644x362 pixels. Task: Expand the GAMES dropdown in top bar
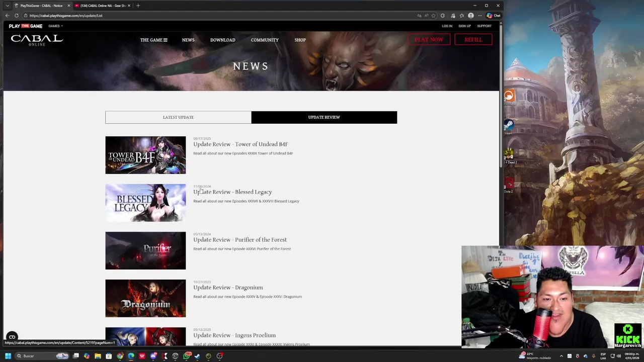pos(55,26)
